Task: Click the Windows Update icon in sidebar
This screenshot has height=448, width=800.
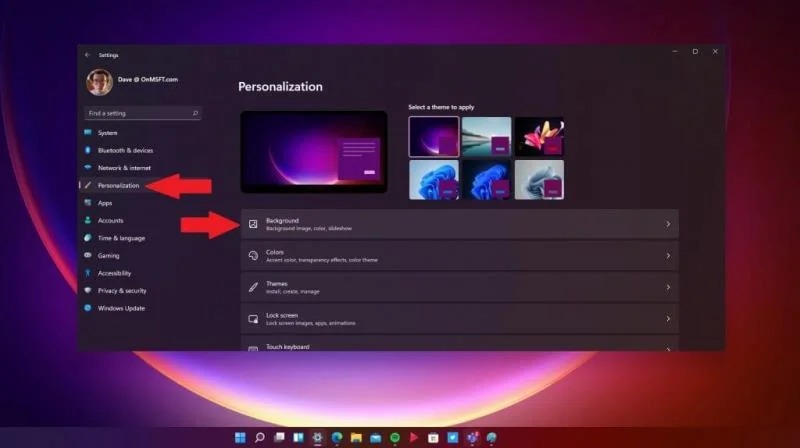Action: pos(88,308)
